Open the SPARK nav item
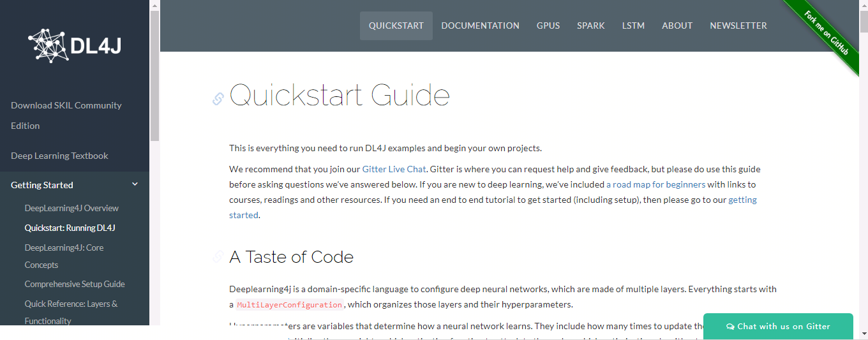 [591, 26]
